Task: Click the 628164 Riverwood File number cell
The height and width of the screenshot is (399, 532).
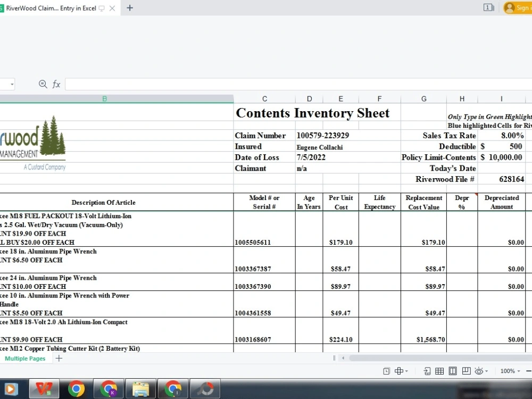Action: (x=502, y=179)
